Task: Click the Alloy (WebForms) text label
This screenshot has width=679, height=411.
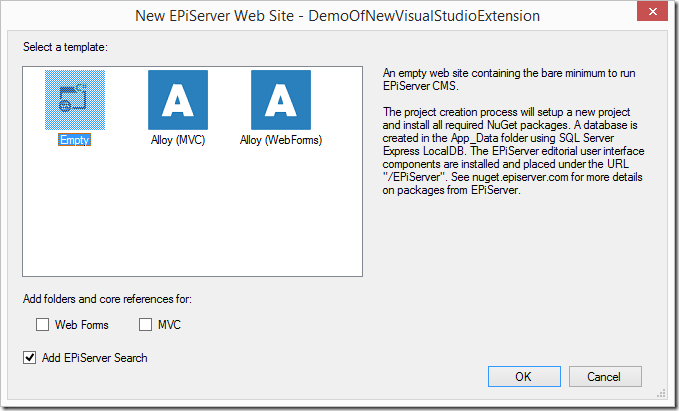Action: click(280, 141)
